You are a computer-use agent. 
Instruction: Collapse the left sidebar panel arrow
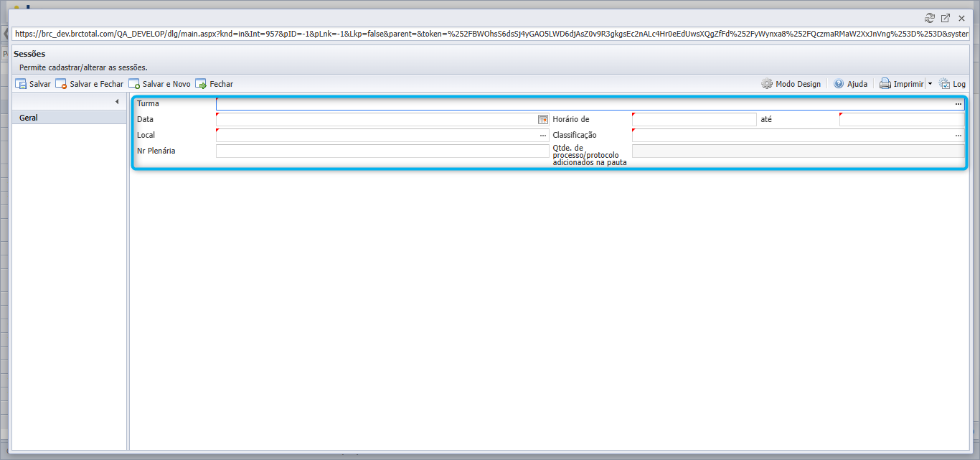pos(116,102)
